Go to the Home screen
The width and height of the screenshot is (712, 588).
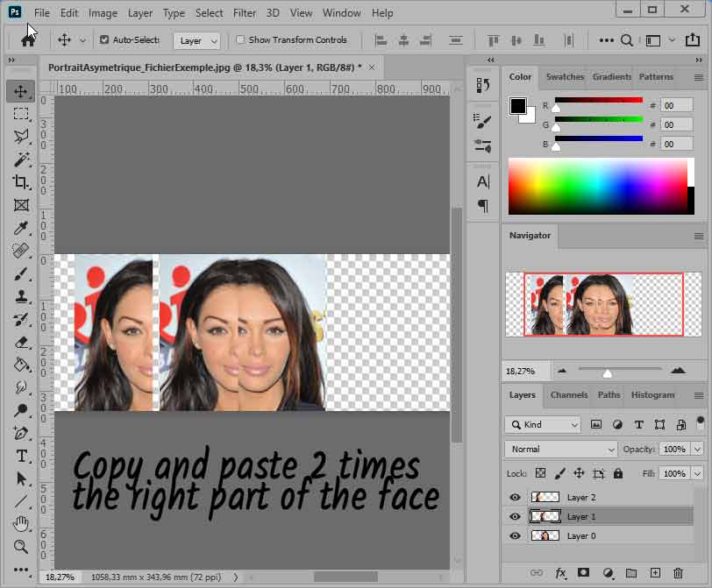point(28,40)
